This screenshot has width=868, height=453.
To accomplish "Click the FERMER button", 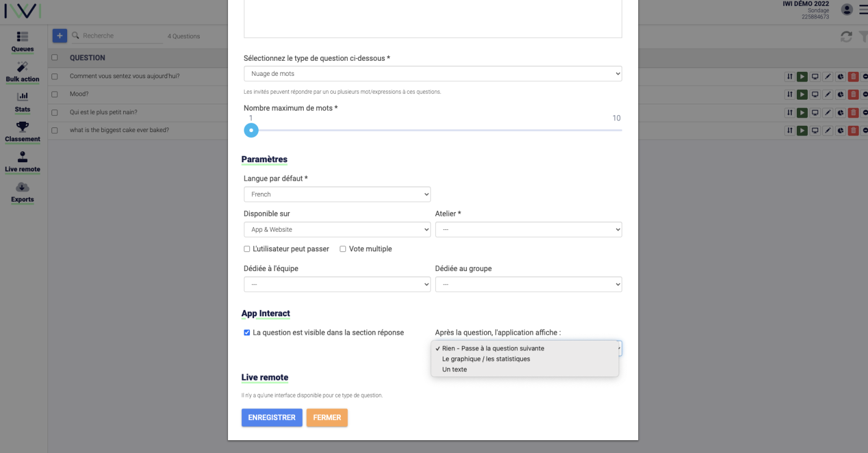I will (x=327, y=418).
